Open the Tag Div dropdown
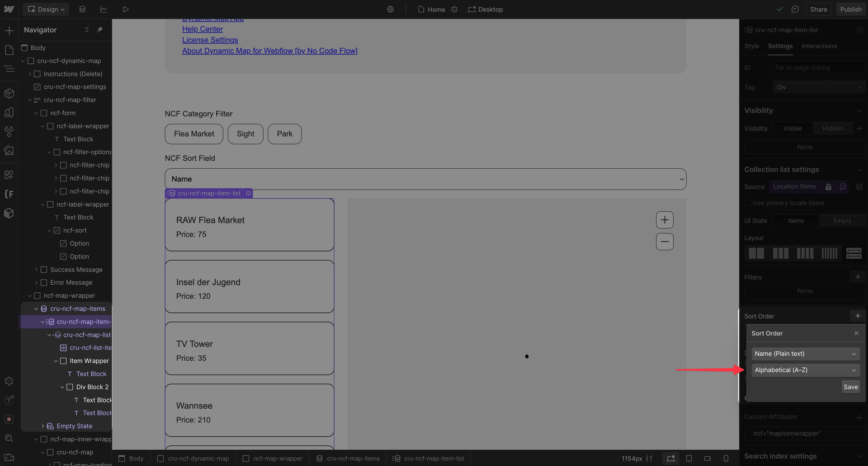 (x=819, y=87)
